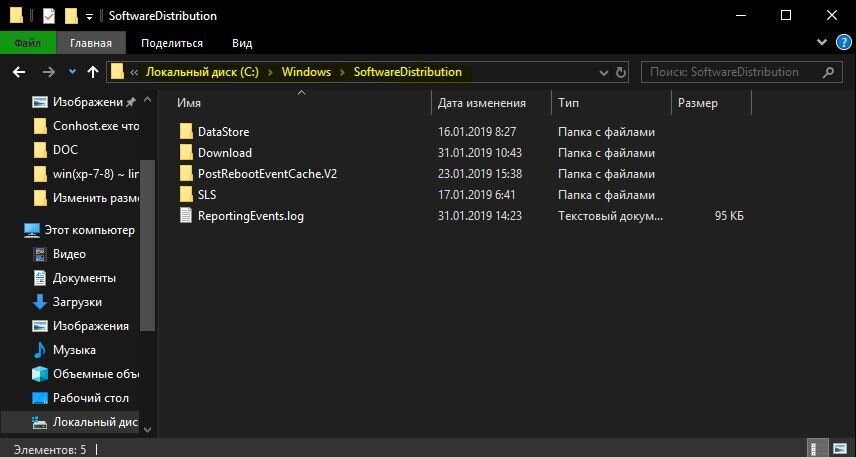Switch to large icons view layout icon

point(839,448)
